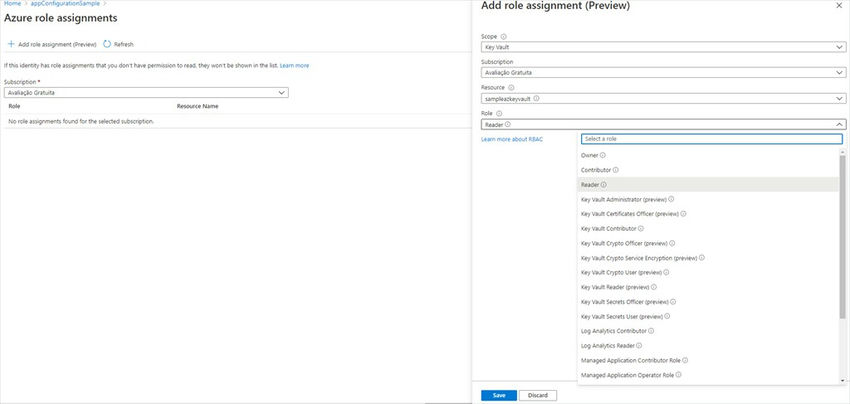The height and width of the screenshot is (404, 850).
Task: Click the Refresh icon in toolbar
Action: click(x=107, y=44)
